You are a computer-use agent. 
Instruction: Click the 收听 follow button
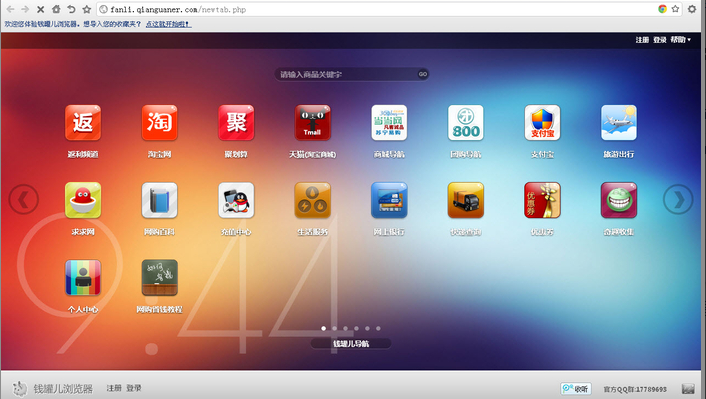[x=576, y=388]
